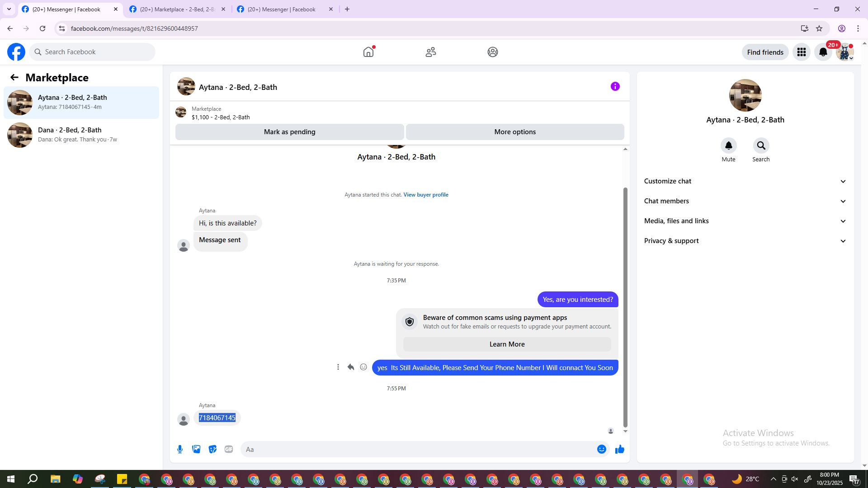Click the Aa message input field
Viewport: 868px width, 488px height.
pos(416,449)
